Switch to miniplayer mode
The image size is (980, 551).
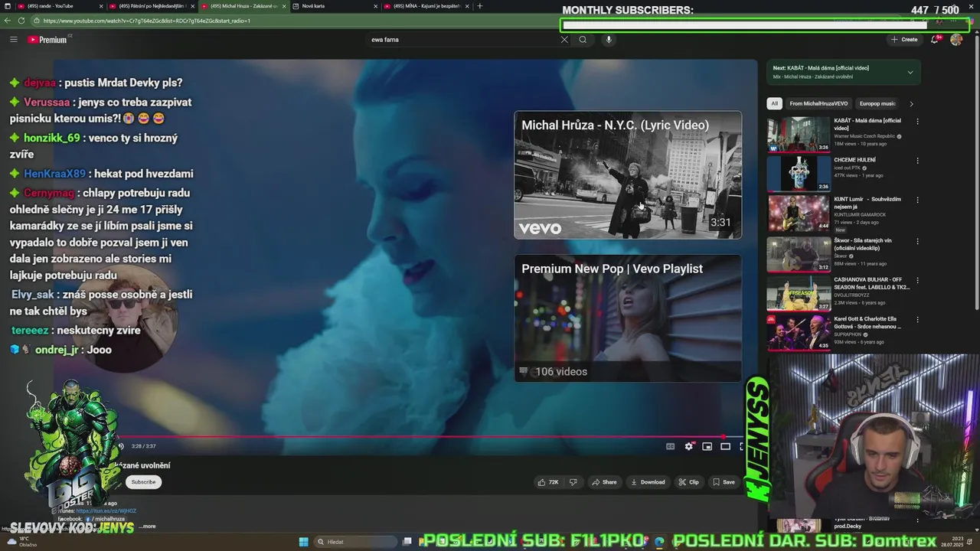707,446
